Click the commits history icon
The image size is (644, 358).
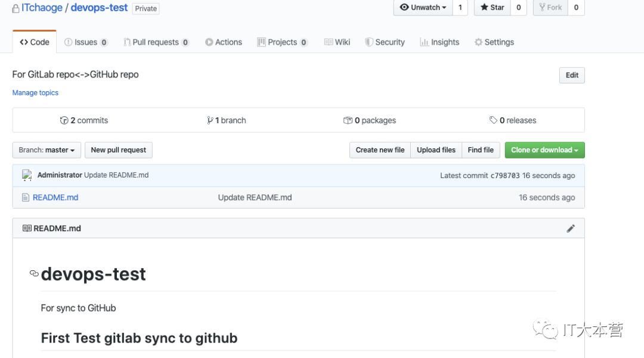(x=64, y=120)
